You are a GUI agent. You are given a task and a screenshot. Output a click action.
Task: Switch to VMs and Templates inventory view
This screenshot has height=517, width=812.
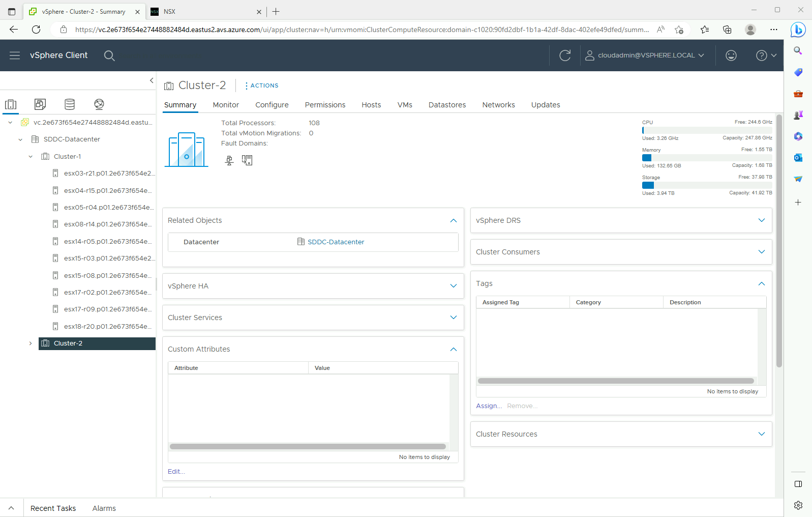(x=40, y=104)
